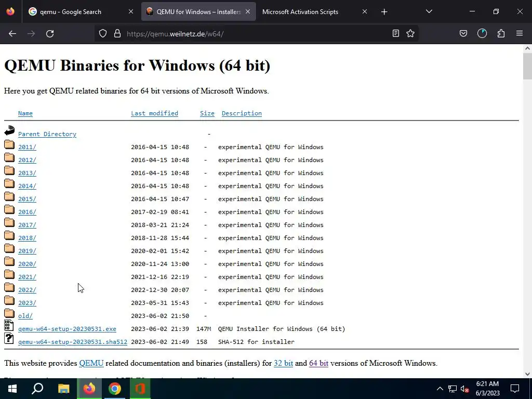This screenshot has width=532, height=399.
Task: Open the 2015/ folder link
Action: point(27,199)
